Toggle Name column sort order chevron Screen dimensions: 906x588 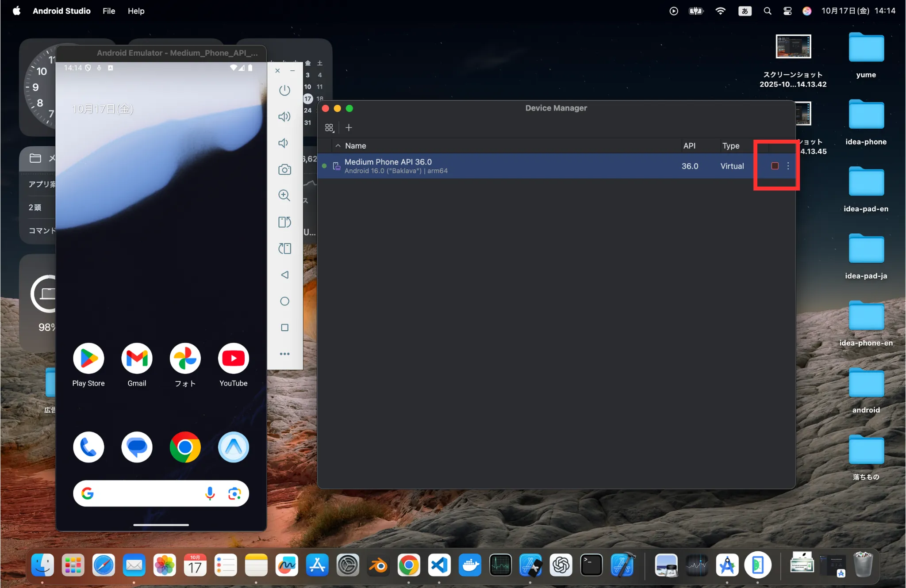pos(338,145)
